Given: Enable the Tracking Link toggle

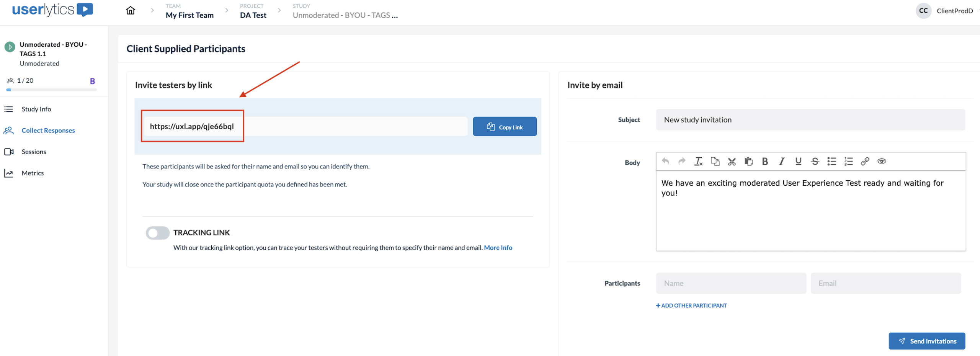Looking at the screenshot, I should [x=157, y=232].
